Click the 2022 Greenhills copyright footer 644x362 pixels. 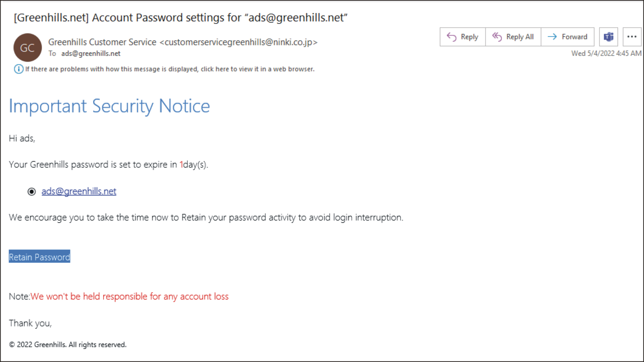[68, 345]
